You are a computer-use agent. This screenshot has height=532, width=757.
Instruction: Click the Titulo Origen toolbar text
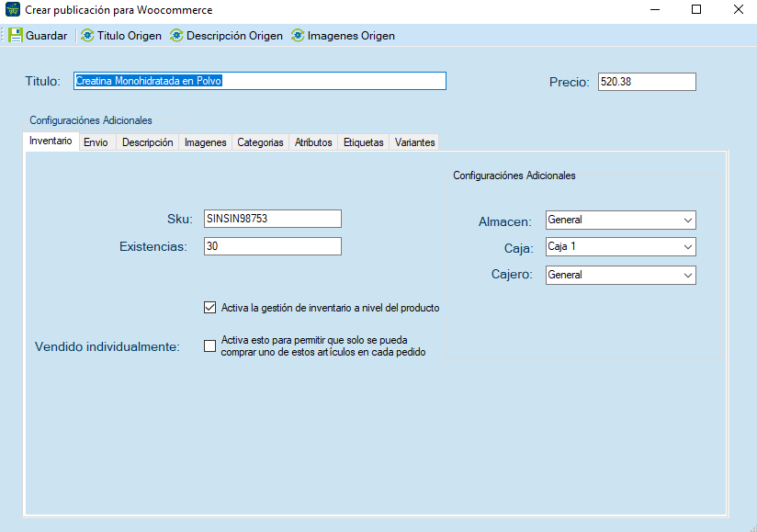click(x=130, y=36)
